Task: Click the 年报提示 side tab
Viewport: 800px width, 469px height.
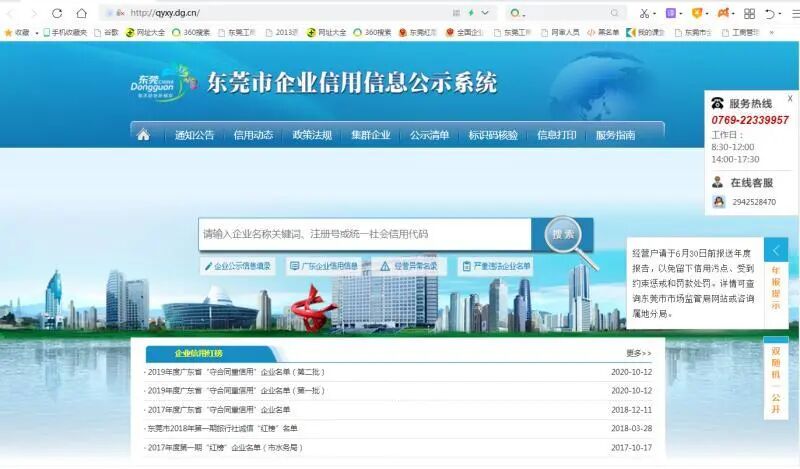Action: (x=776, y=288)
